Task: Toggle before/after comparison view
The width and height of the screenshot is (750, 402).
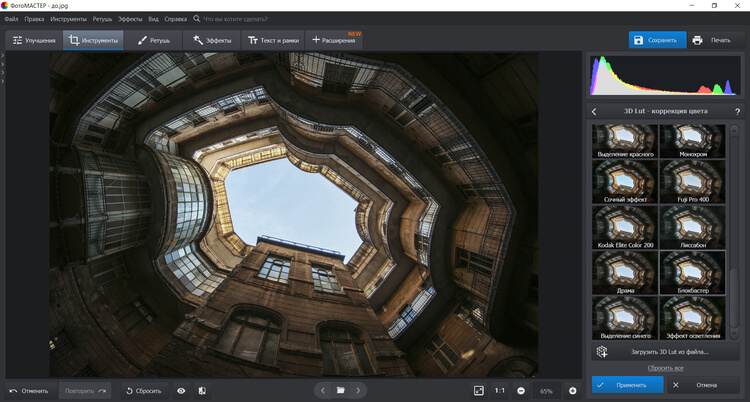Action: coord(202,390)
